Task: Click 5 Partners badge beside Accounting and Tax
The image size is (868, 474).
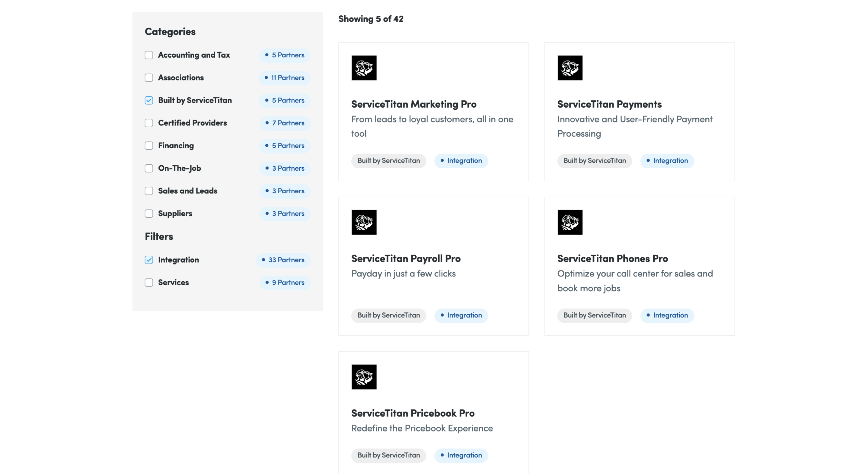Action: click(285, 55)
